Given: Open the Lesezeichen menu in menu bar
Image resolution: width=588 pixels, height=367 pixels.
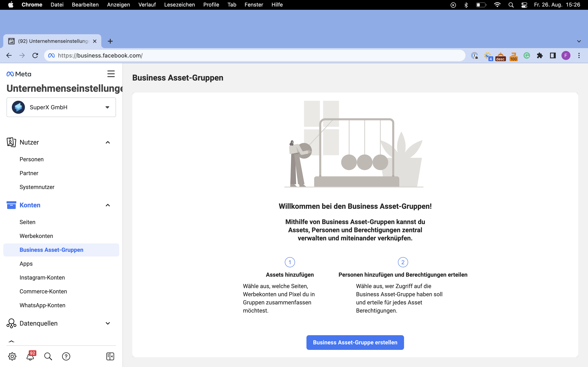Looking at the screenshot, I should pos(179,5).
